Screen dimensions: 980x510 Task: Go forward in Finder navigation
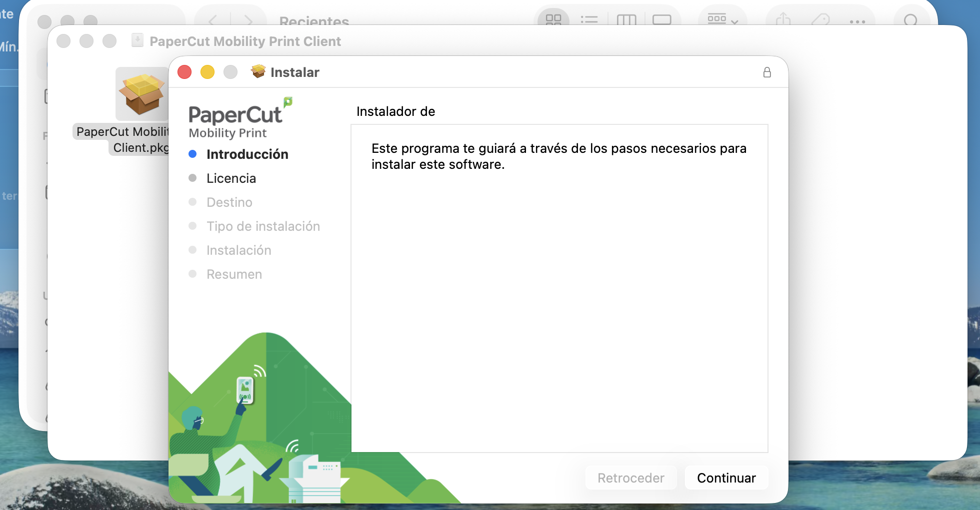pyautogui.click(x=248, y=20)
